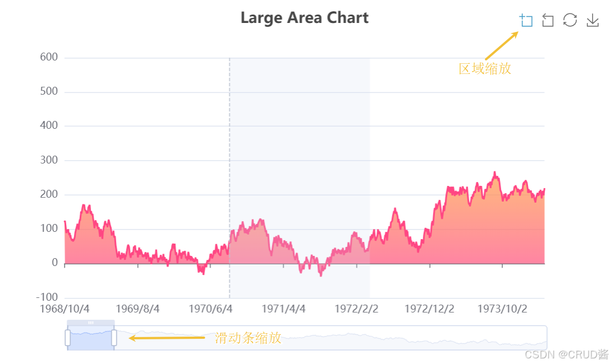
Task: Click the Large Area Chart title
Action: pyautogui.click(x=304, y=18)
